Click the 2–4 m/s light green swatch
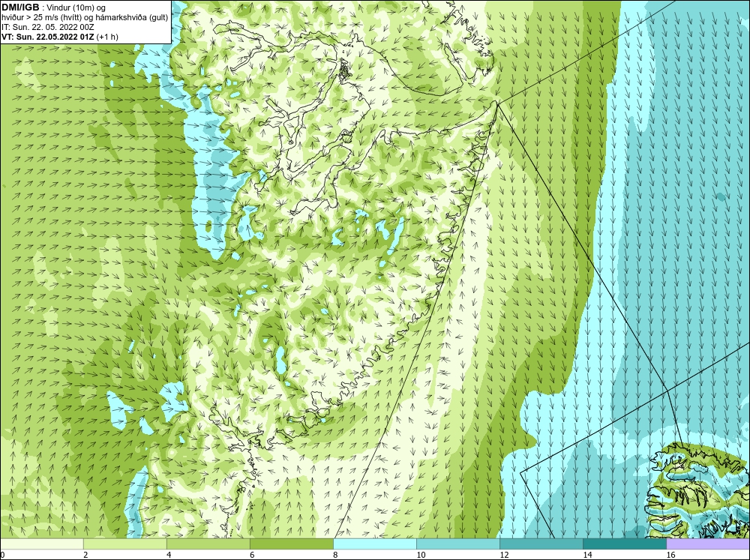Image resolution: width=750 pixels, height=560 pixels. pos(125,544)
